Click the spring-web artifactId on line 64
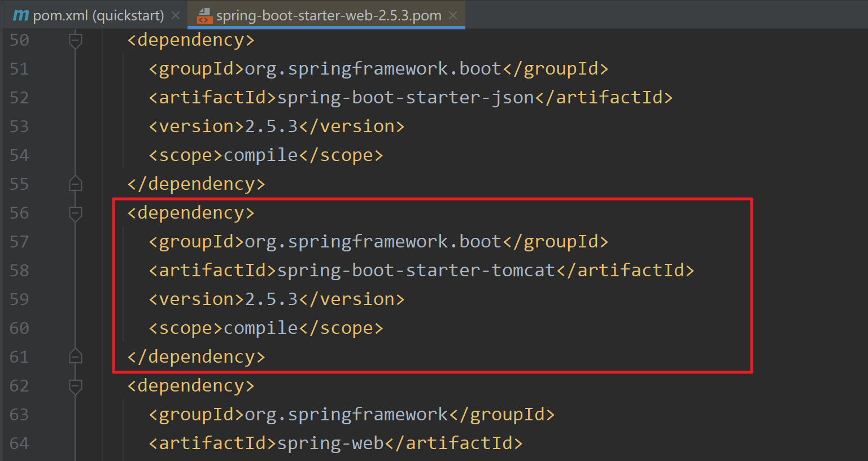 point(330,443)
